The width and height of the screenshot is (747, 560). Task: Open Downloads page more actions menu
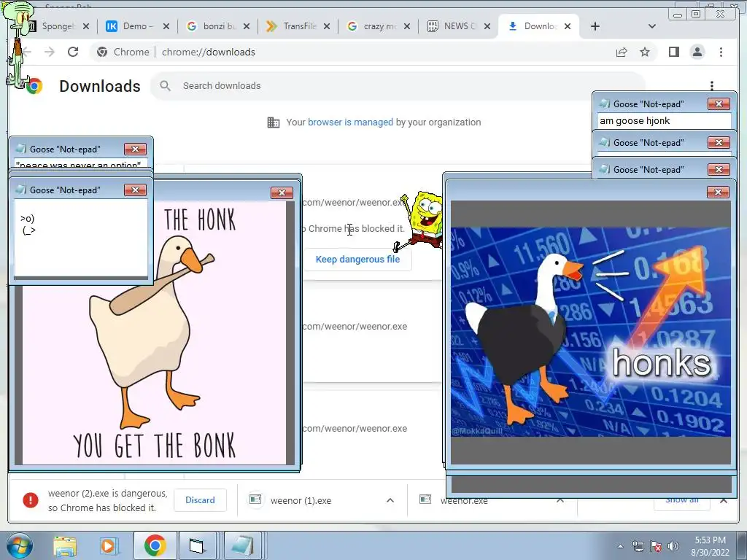[712, 85]
